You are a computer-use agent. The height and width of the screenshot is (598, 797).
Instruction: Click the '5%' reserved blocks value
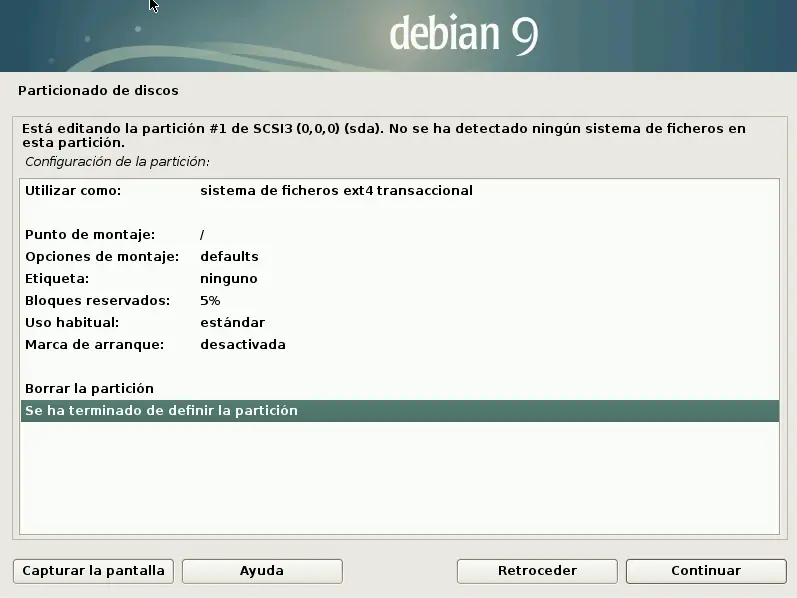[x=210, y=301]
